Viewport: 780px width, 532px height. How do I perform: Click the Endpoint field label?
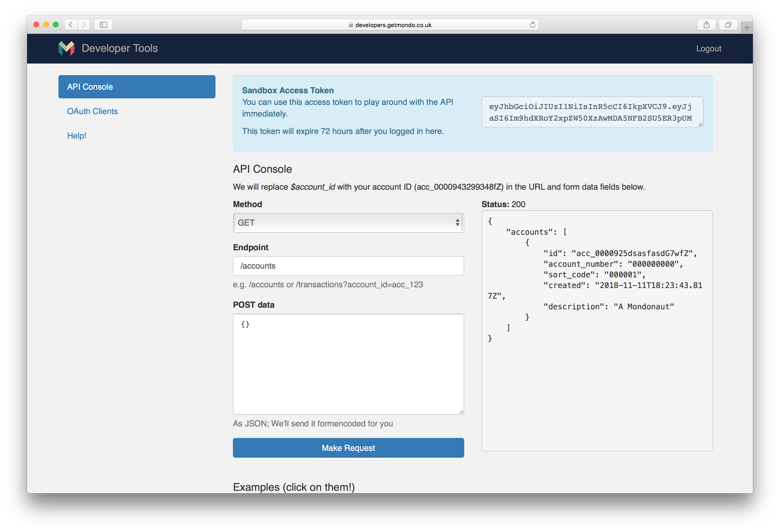pos(251,247)
